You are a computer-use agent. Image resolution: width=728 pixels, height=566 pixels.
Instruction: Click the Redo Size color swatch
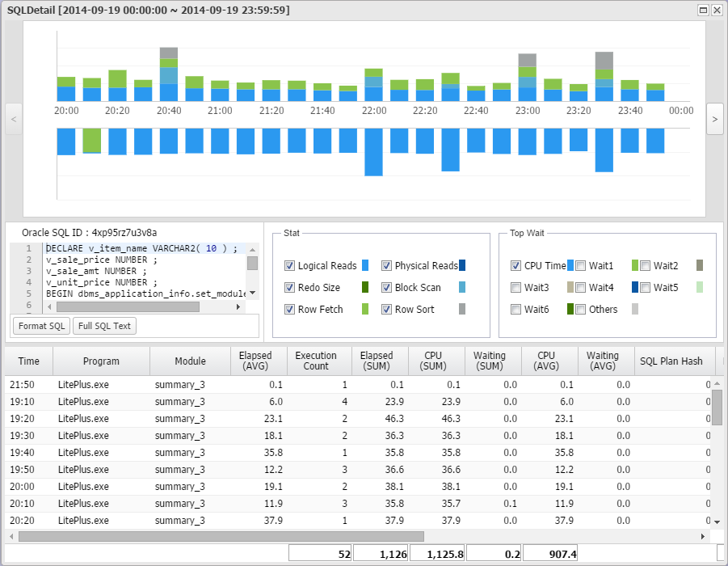[x=365, y=287]
